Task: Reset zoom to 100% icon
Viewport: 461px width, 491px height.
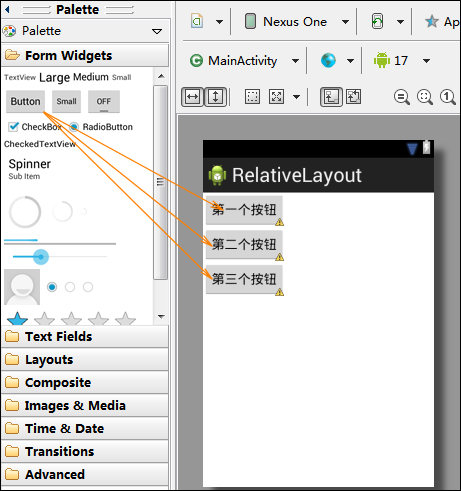Action: pyautogui.click(x=448, y=97)
